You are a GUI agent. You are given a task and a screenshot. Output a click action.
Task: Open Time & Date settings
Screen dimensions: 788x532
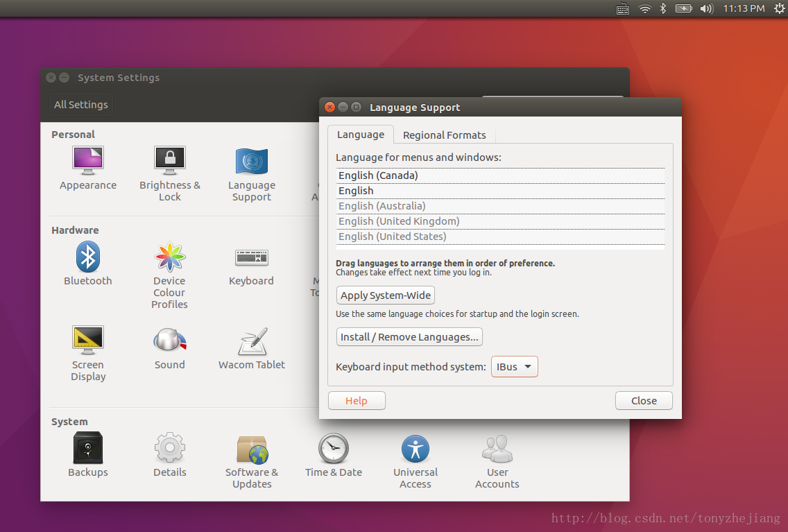point(334,454)
